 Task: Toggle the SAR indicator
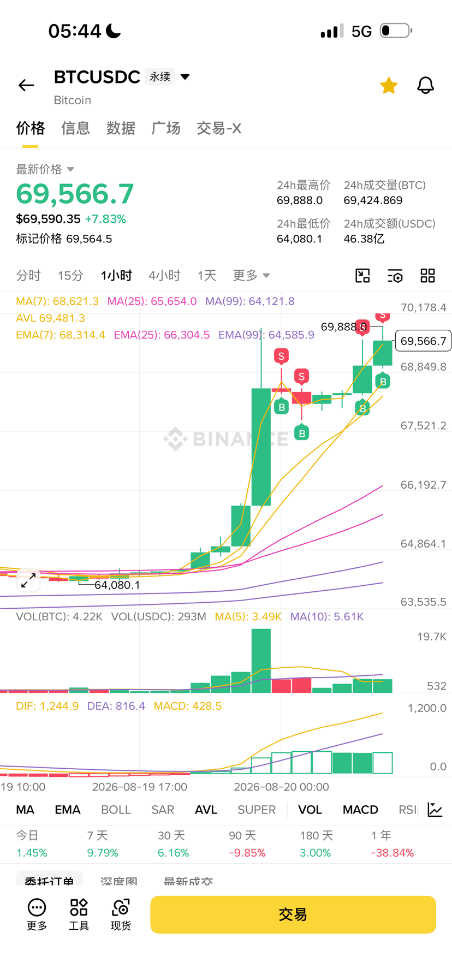163,810
